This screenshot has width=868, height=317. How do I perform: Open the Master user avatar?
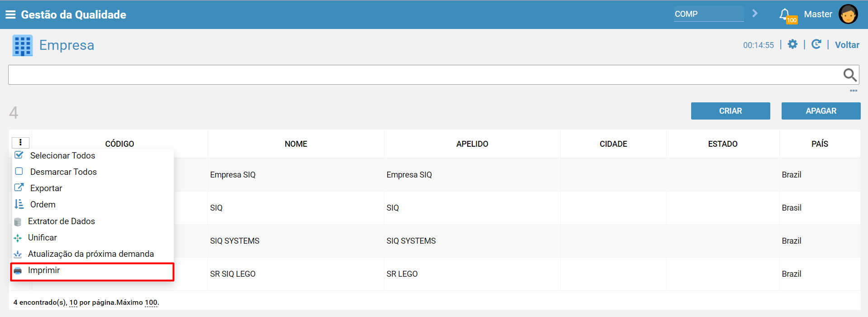click(848, 14)
